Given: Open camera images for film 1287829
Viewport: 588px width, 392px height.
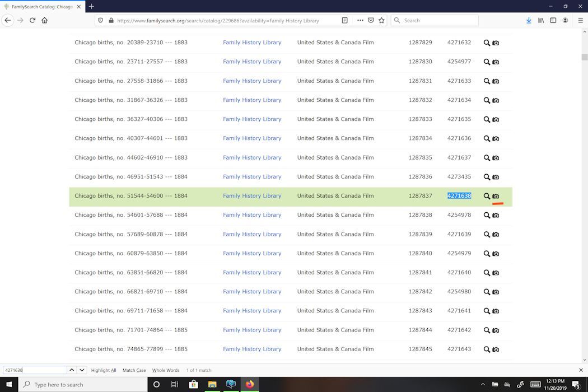Looking at the screenshot, I should point(496,43).
